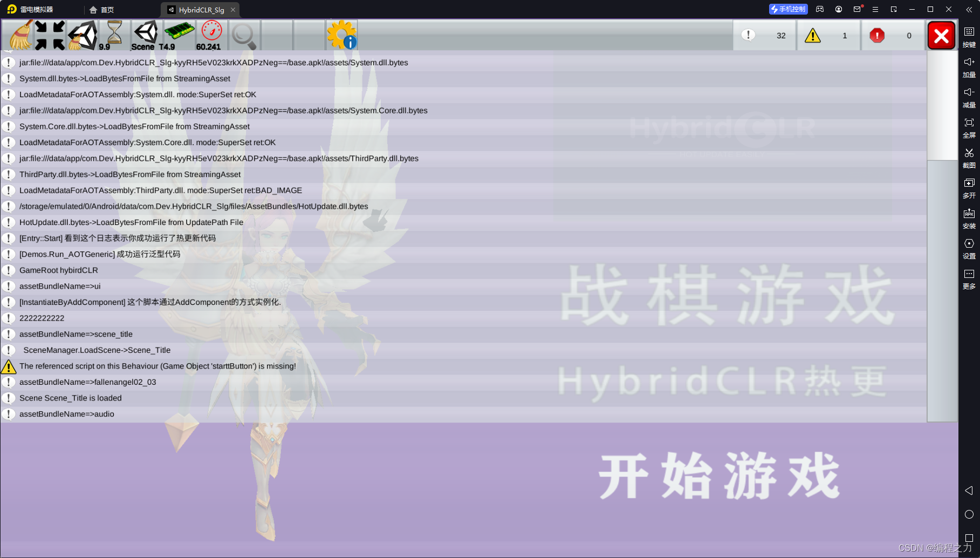This screenshot has width=980, height=558.
Task: Open the gamepad icon in title bar
Action: tap(820, 9)
